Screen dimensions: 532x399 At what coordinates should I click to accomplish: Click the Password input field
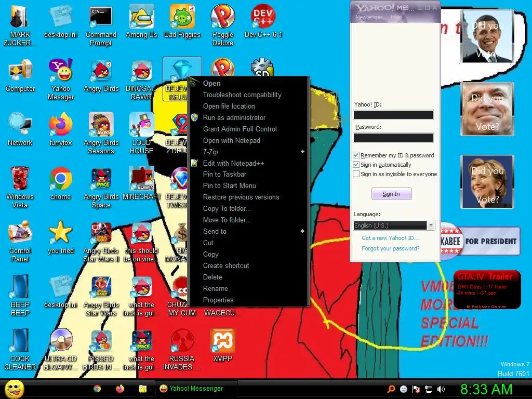coord(393,137)
